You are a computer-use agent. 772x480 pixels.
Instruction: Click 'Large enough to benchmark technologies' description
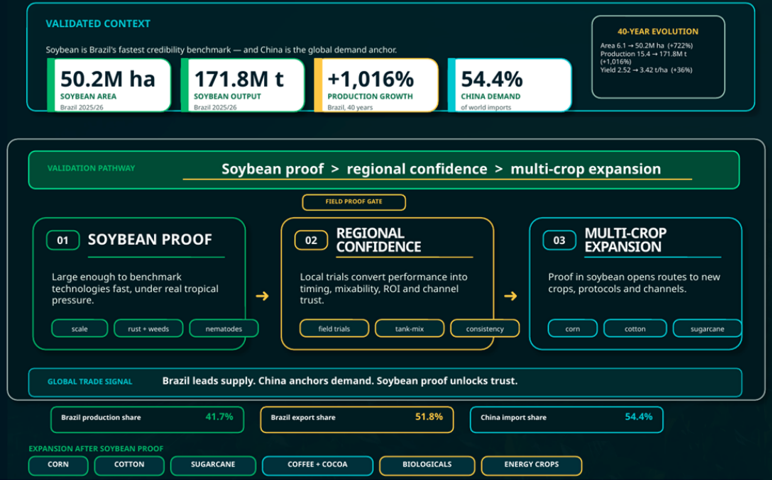point(135,288)
